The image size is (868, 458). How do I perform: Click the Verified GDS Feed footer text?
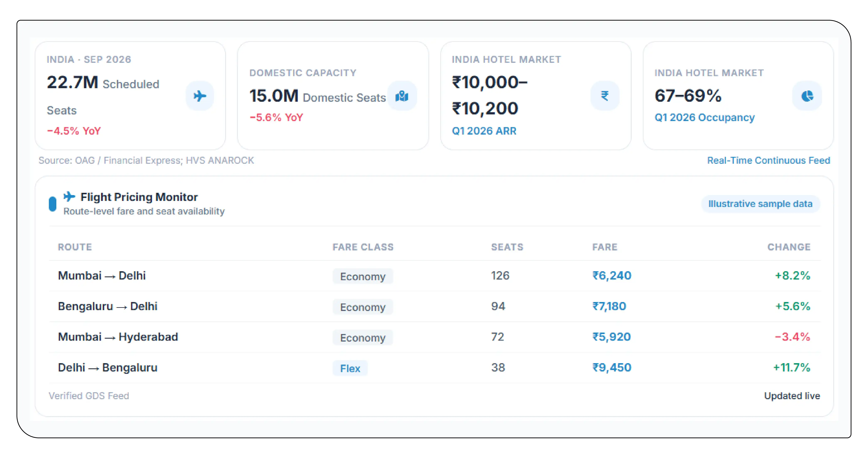pyautogui.click(x=89, y=396)
